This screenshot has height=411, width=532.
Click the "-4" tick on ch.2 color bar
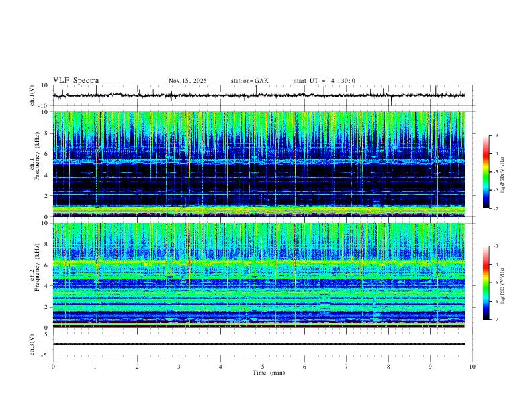point(495,265)
